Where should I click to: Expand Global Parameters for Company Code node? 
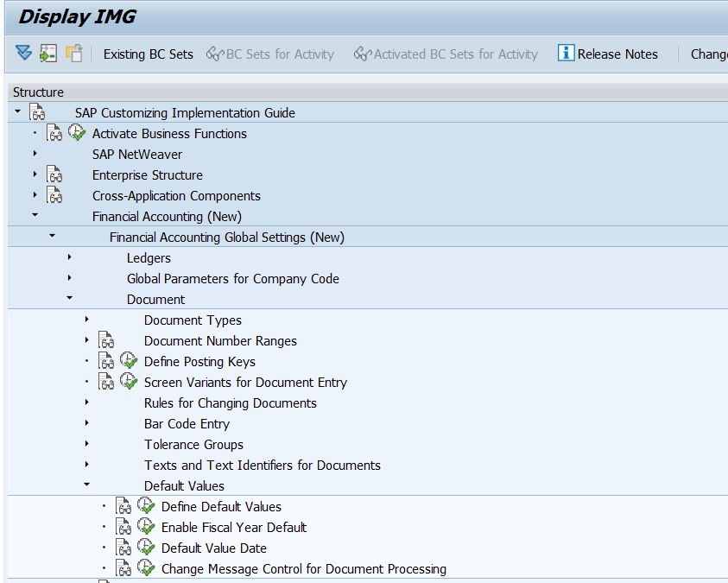[70, 277]
